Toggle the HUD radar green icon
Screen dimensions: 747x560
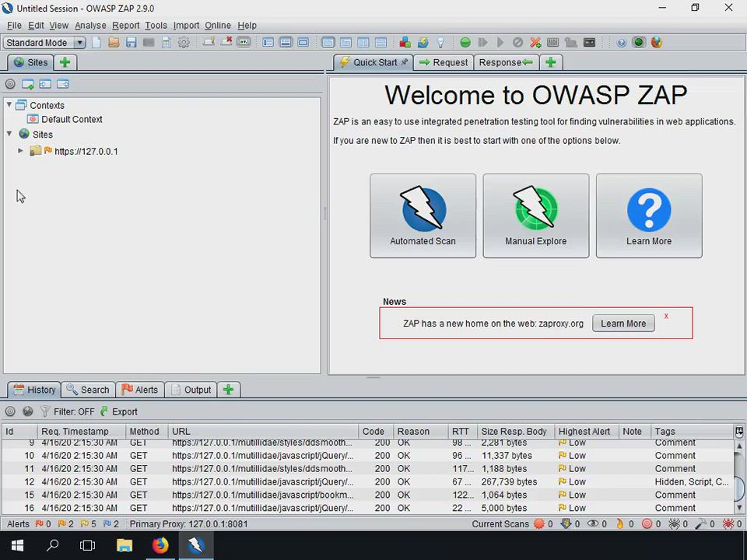point(639,43)
